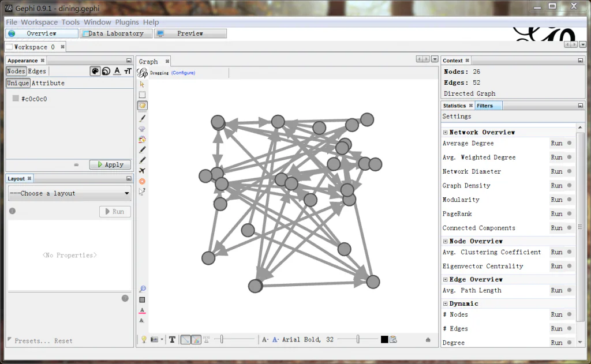Click the Configure link beside Dragging

click(183, 73)
